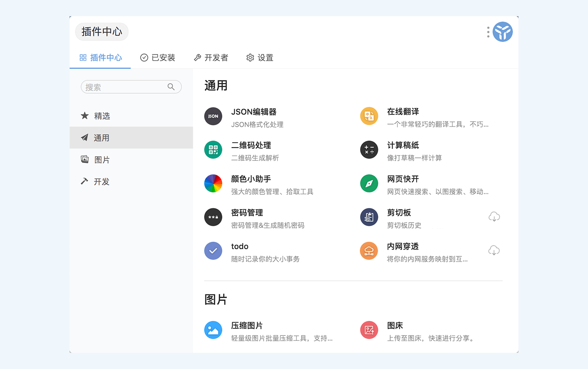Click the JSON编辑器 plugin icon
The height and width of the screenshot is (369, 588).
(x=213, y=117)
